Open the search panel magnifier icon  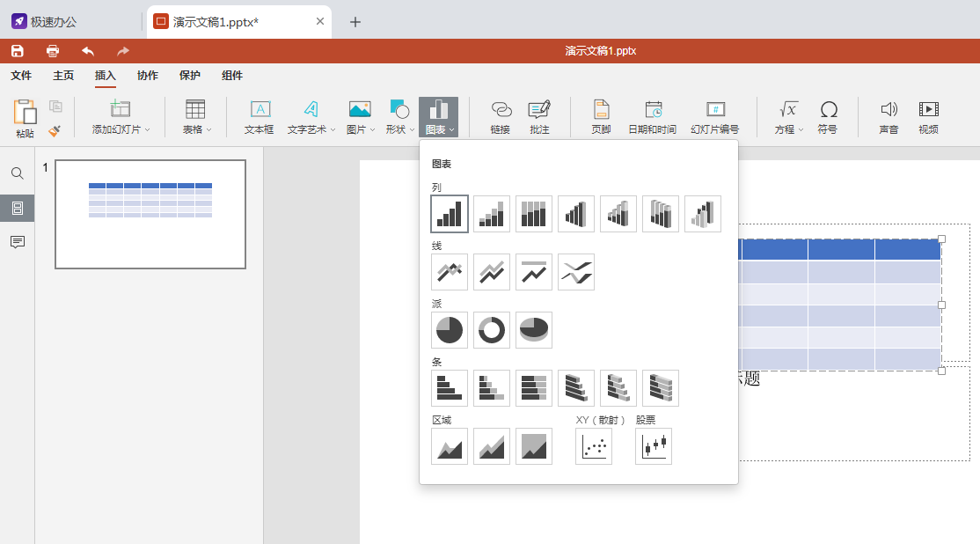[18, 173]
